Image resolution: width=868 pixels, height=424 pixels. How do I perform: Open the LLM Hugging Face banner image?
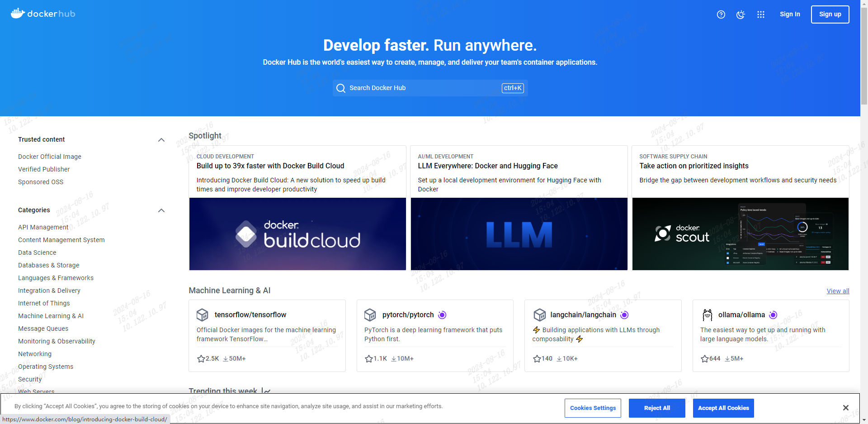click(x=519, y=234)
